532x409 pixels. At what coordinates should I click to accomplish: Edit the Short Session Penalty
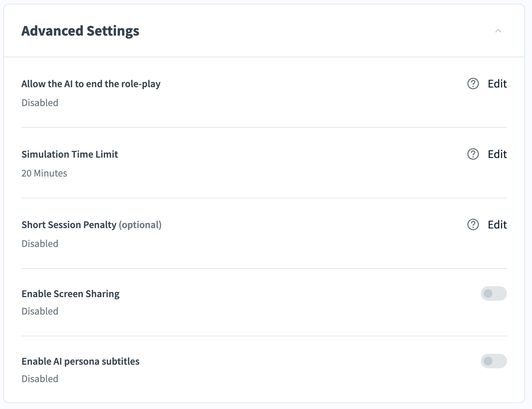pyautogui.click(x=497, y=225)
